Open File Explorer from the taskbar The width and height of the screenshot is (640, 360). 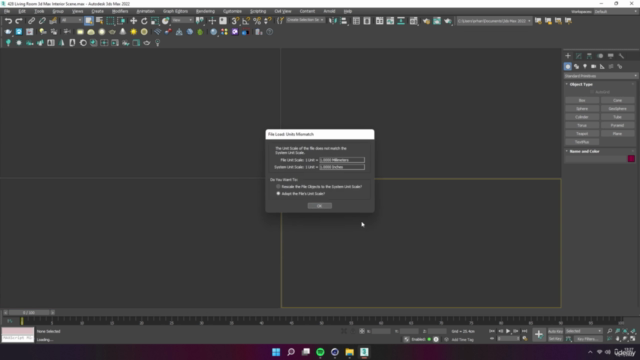coord(349,352)
